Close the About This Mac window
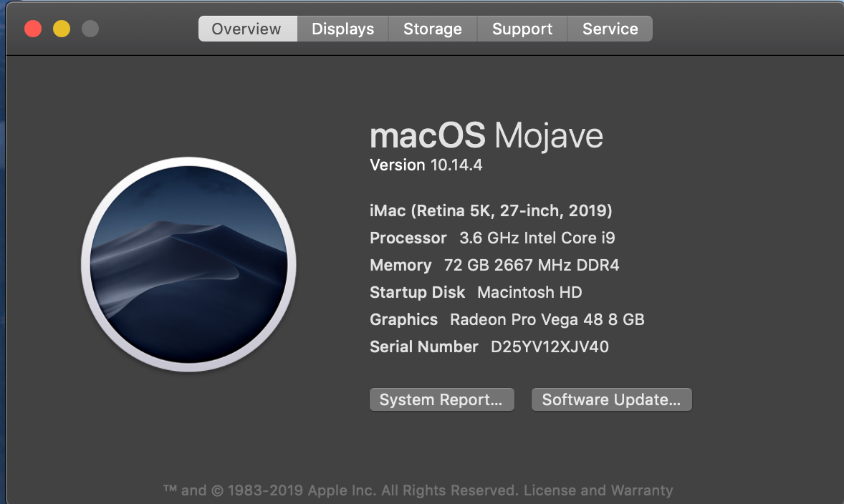 point(33,29)
